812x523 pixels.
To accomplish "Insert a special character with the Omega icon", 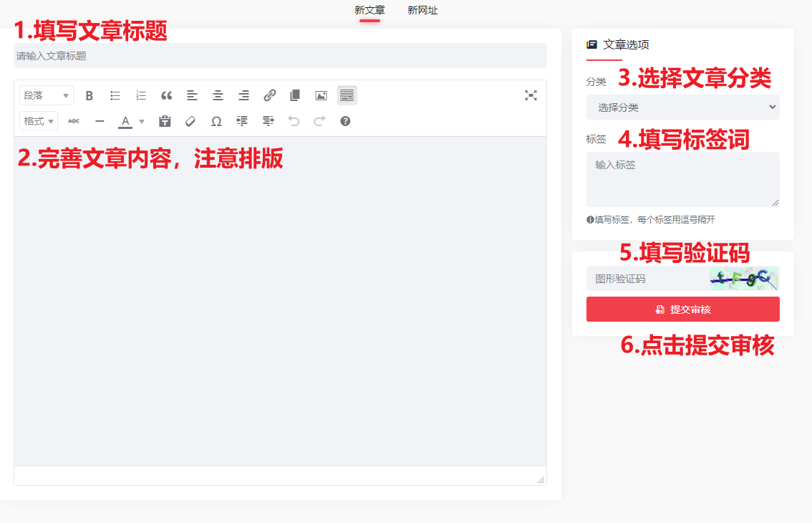I will [x=216, y=121].
